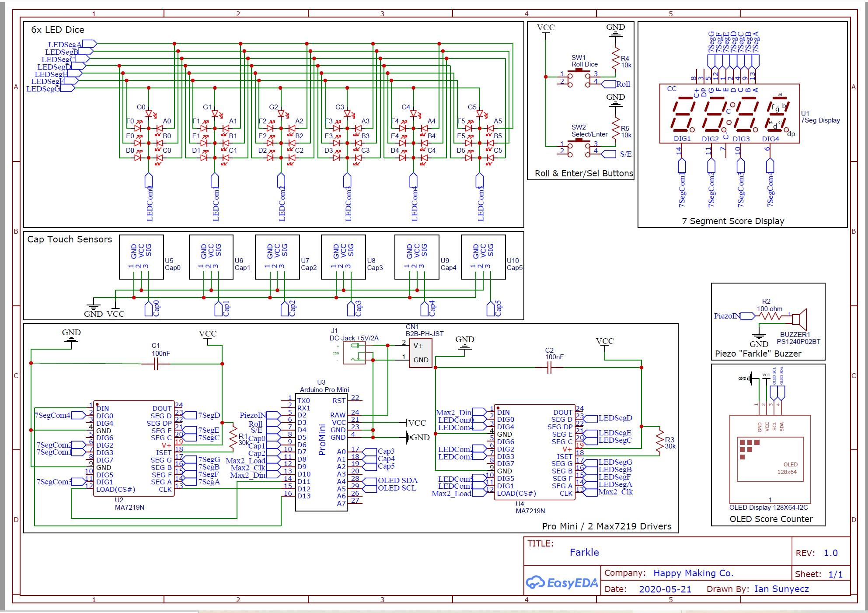Click the Farkle title text field
The width and height of the screenshot is (868, 613).
coord(586,552)
